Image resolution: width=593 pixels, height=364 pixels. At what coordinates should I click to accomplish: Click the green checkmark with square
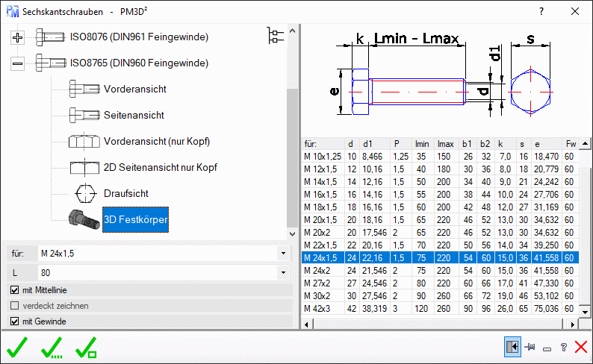86,347
